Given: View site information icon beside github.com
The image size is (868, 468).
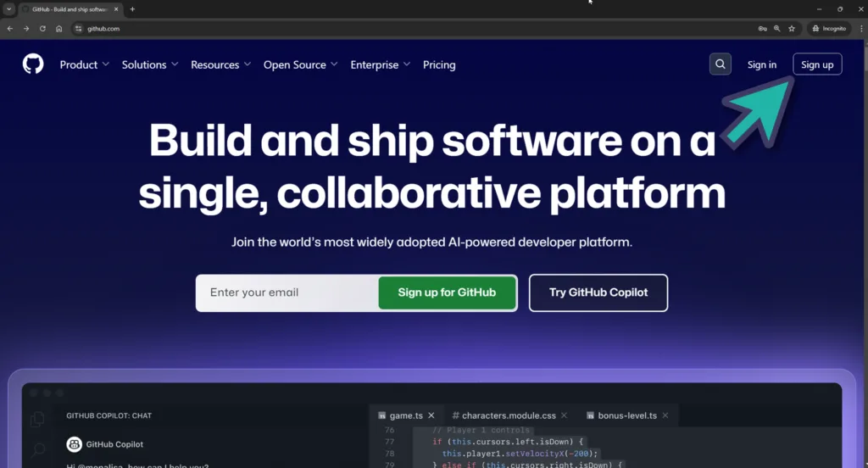Looking at the screenshot, I should 79,28.
